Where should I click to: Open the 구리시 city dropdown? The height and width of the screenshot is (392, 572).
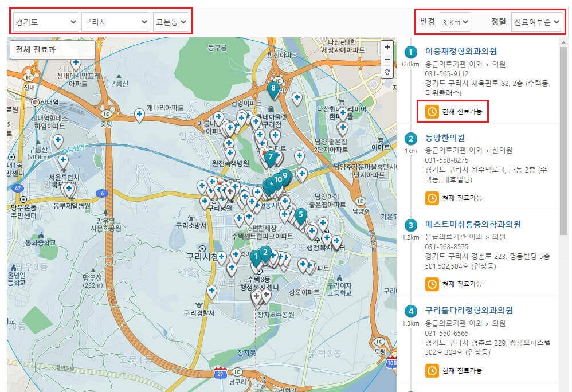(x=115, y=22)
